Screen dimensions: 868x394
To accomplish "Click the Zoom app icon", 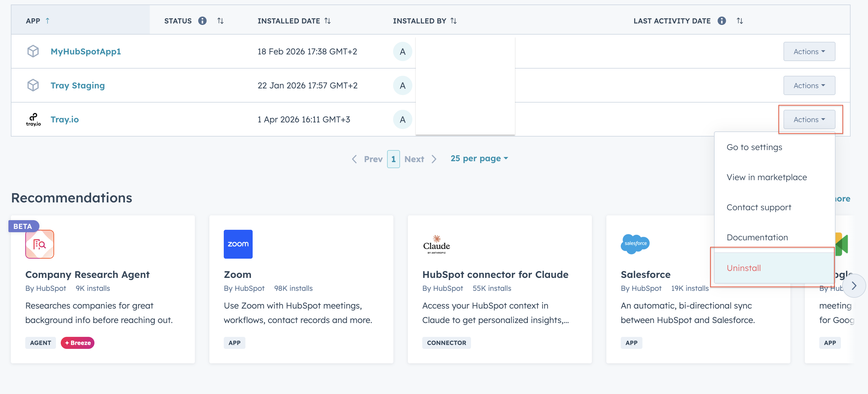I will click(238, 244).
